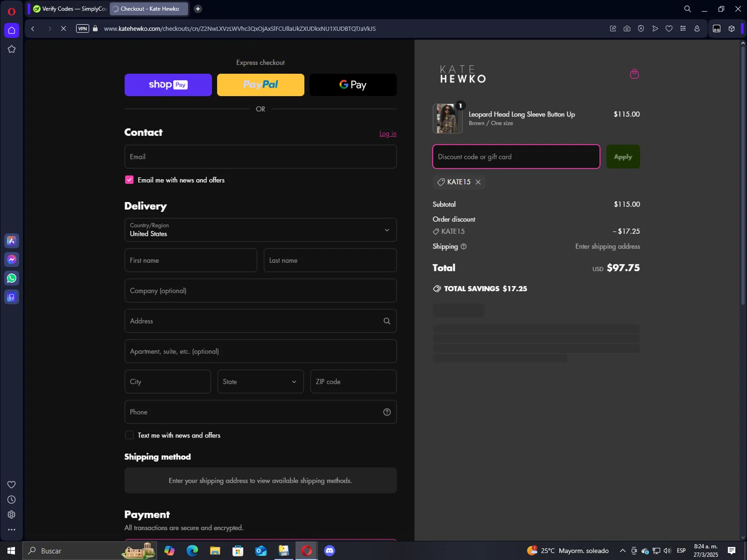Focus the ZIP code field
The height and width of the screenshot is (560, 747).
354,382
